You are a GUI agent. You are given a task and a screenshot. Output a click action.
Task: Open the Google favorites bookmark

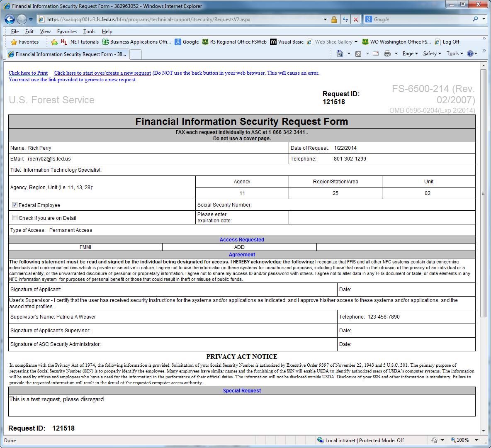[x=187, y=42]
